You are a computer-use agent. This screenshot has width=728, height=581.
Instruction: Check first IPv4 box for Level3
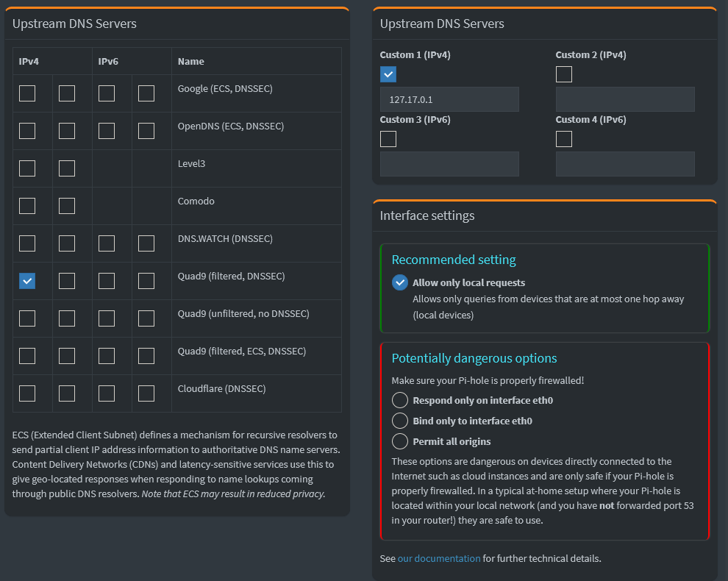coord(27,168)
